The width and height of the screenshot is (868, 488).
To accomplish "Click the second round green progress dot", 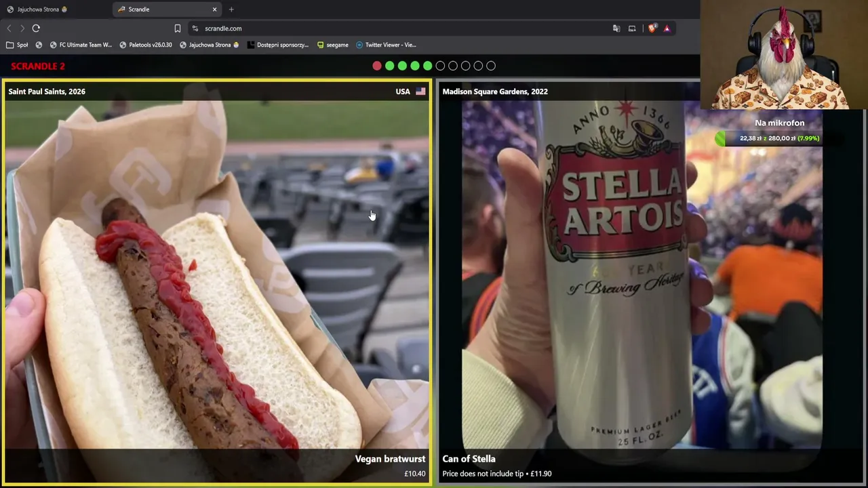I will [x=389, y=66].
